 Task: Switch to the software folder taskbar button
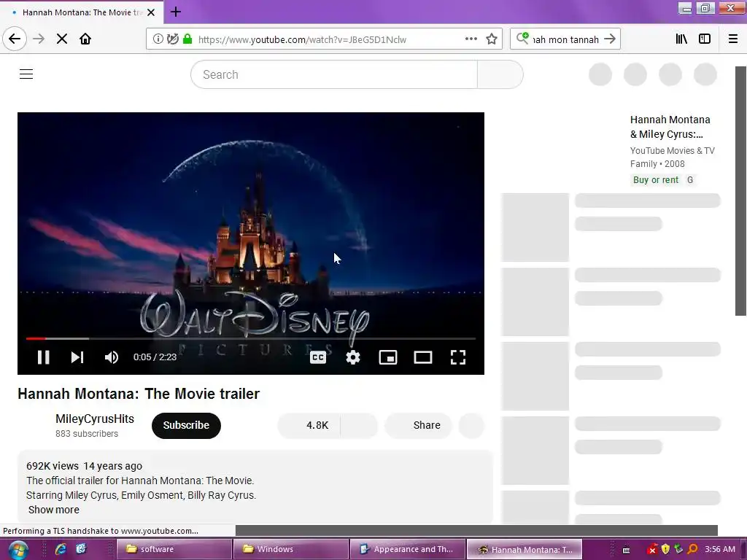174,549
